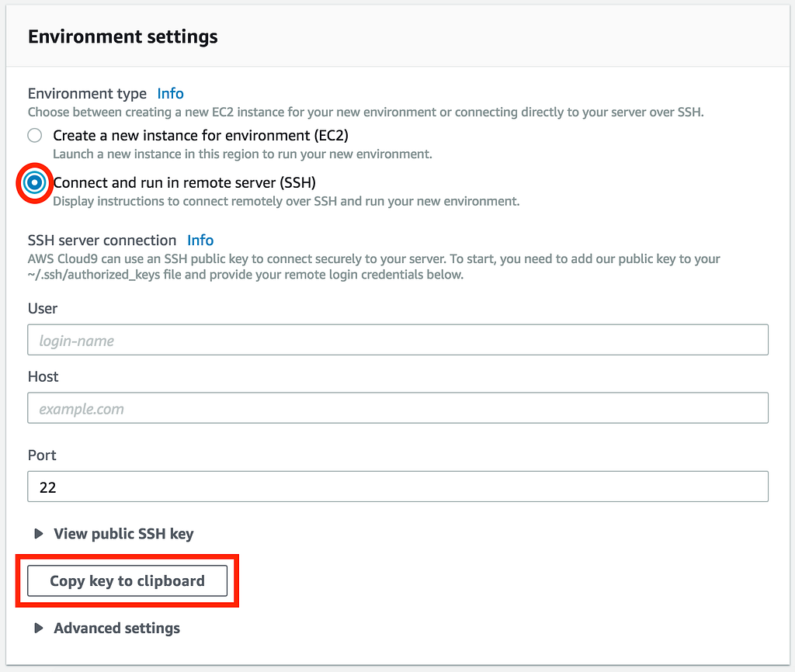Expand the Advanced settings text
This screenshot has width=795, height=672.
116,629
